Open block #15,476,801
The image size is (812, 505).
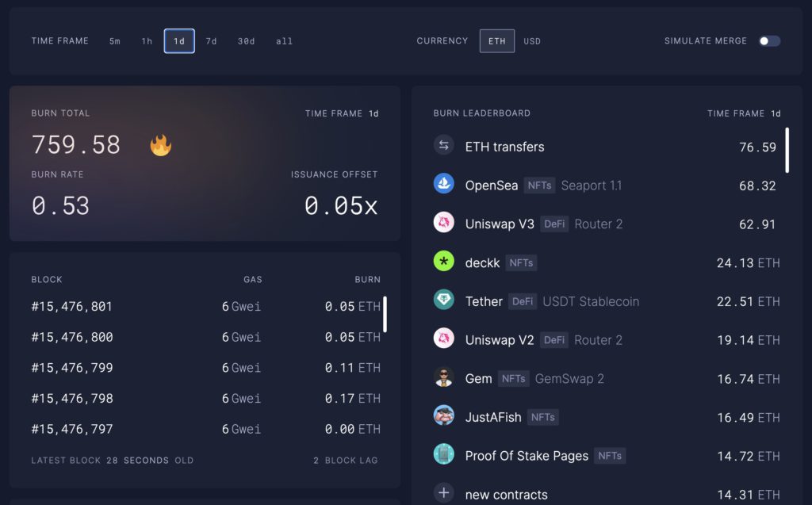click(206, 307)
